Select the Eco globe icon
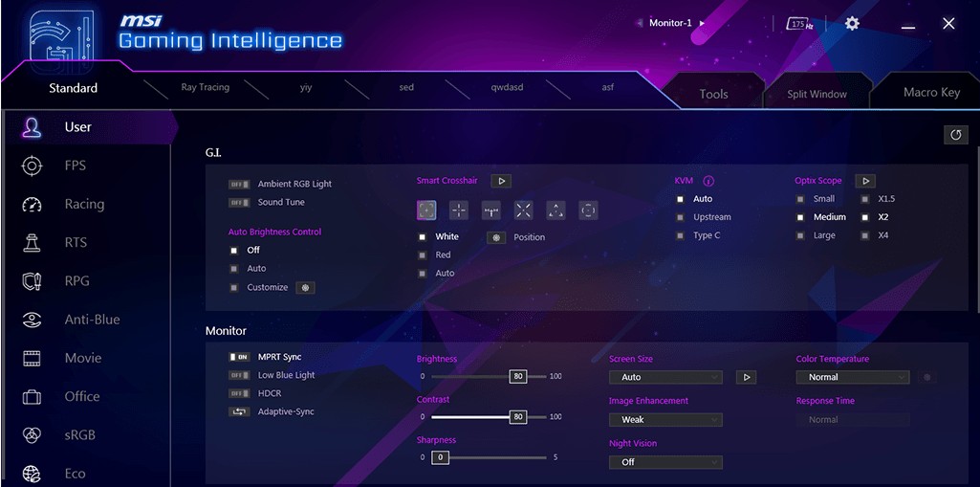This screenshot has height=487, width=980. [x=32, y=474]
